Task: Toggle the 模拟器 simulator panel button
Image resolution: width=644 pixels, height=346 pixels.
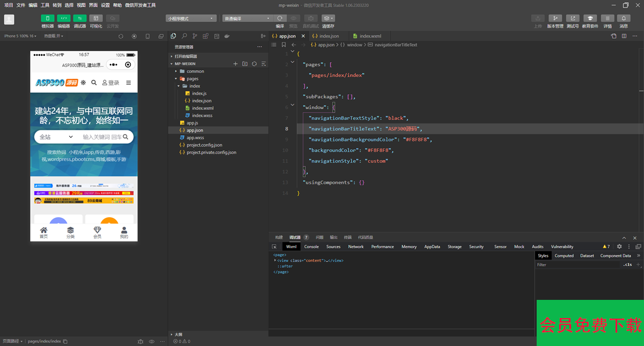Action: point(48,18)
